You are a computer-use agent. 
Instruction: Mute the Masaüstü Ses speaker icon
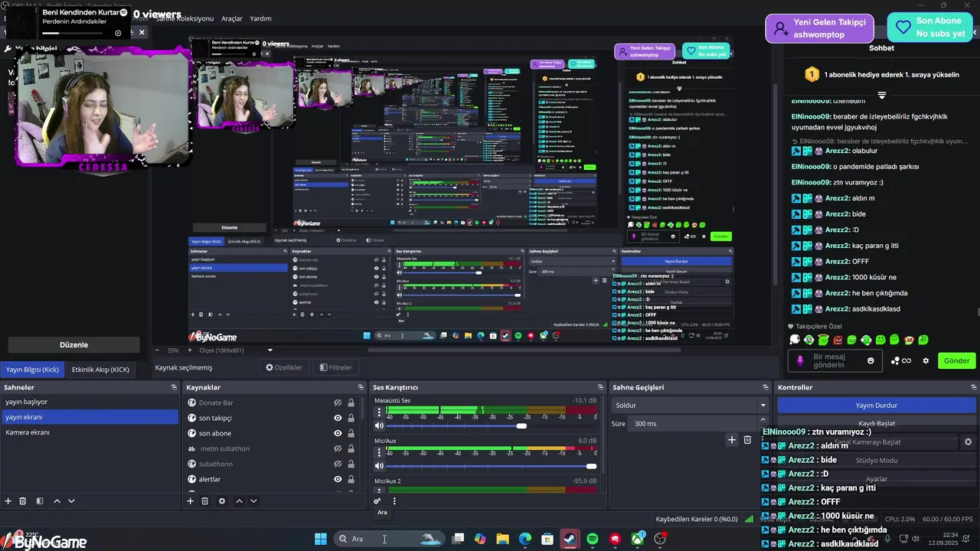[x=379, y=425]
